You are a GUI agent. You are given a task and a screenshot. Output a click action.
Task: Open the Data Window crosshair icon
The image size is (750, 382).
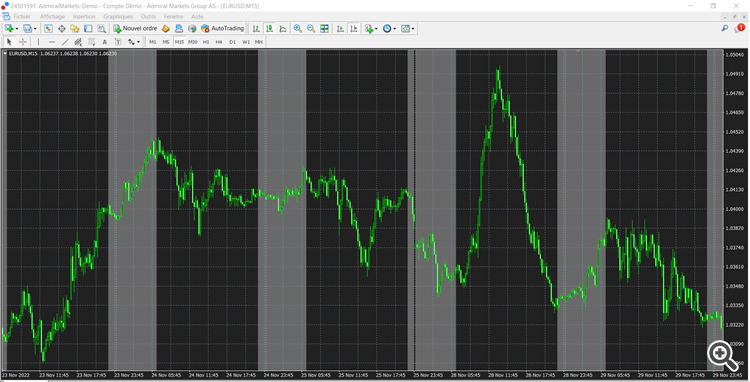point(62,29)
